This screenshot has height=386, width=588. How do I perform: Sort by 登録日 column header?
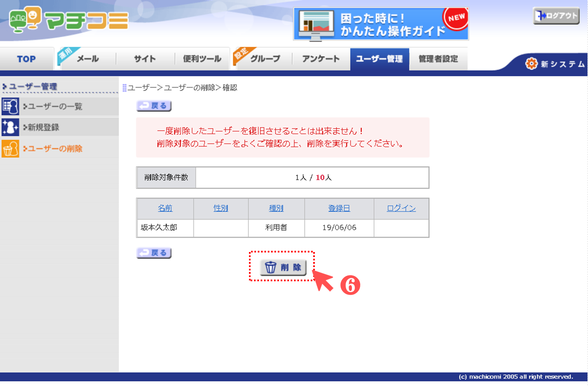[x=339, y=208]
